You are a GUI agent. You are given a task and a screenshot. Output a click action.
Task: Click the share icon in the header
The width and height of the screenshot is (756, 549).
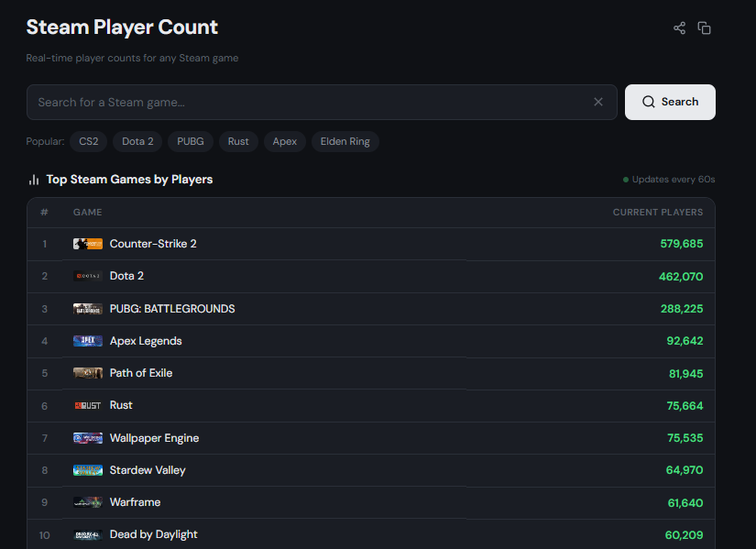click(x=679, y=28)
